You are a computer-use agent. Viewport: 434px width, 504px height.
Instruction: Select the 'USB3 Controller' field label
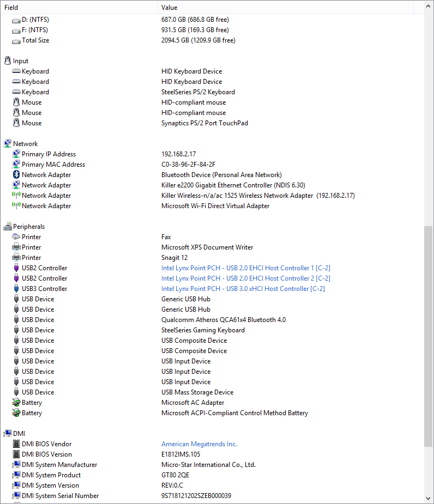[x=44, y=289]
